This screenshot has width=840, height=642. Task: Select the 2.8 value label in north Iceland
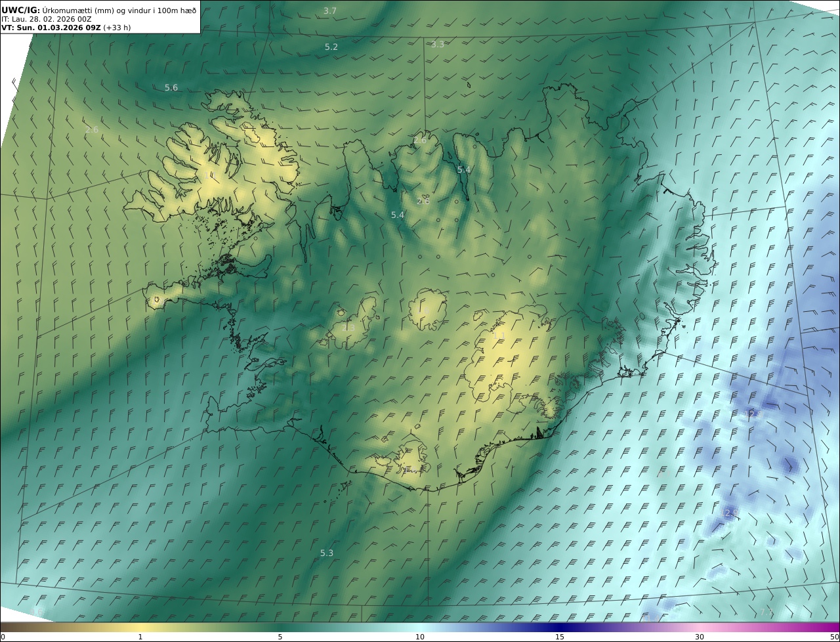tap(423, 200)
